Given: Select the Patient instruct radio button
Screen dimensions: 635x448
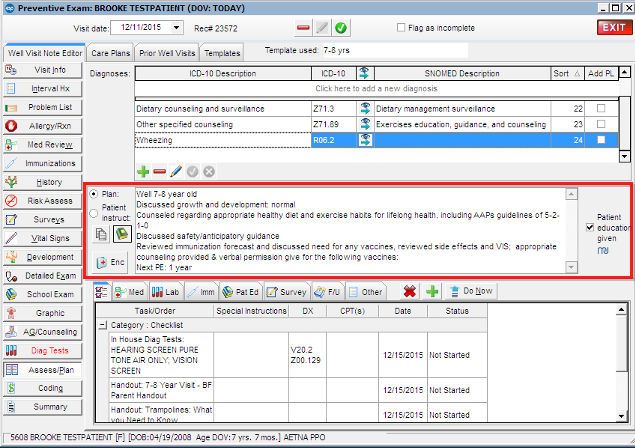Looking at the screenshot, I should pos(94,213).
